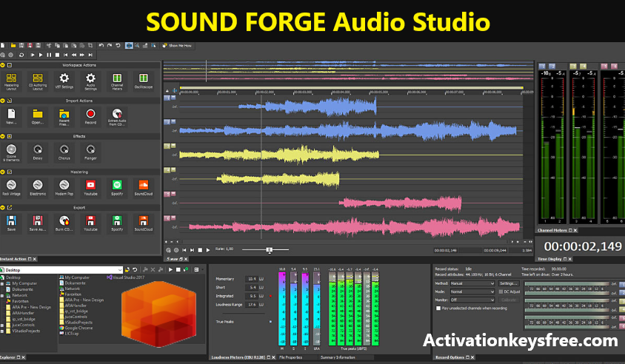Choose Extract Audio from CD
Screen dimensions: 625x364
pos(117,117)
